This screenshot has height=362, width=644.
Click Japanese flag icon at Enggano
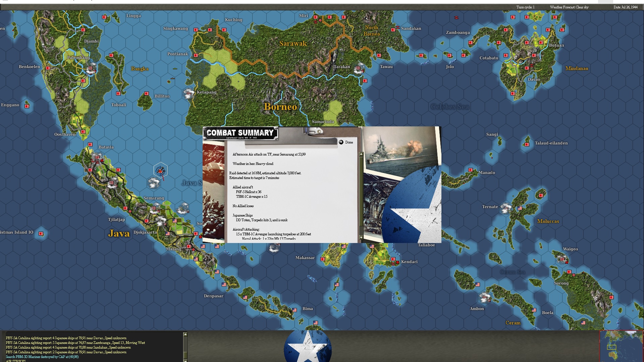point(27,106)
